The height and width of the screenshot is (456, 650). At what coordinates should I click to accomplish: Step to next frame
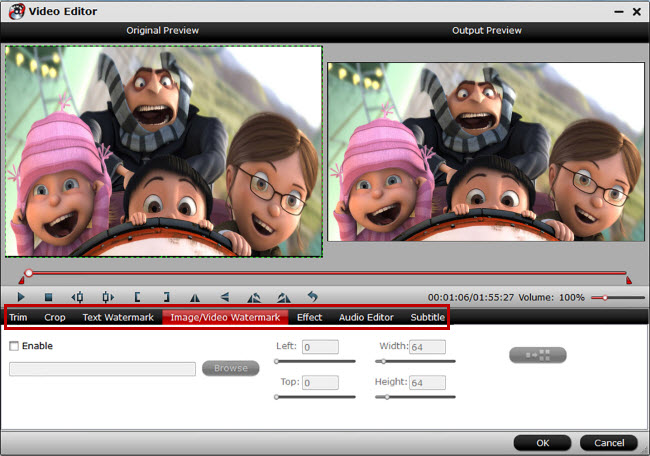(108, 297)
